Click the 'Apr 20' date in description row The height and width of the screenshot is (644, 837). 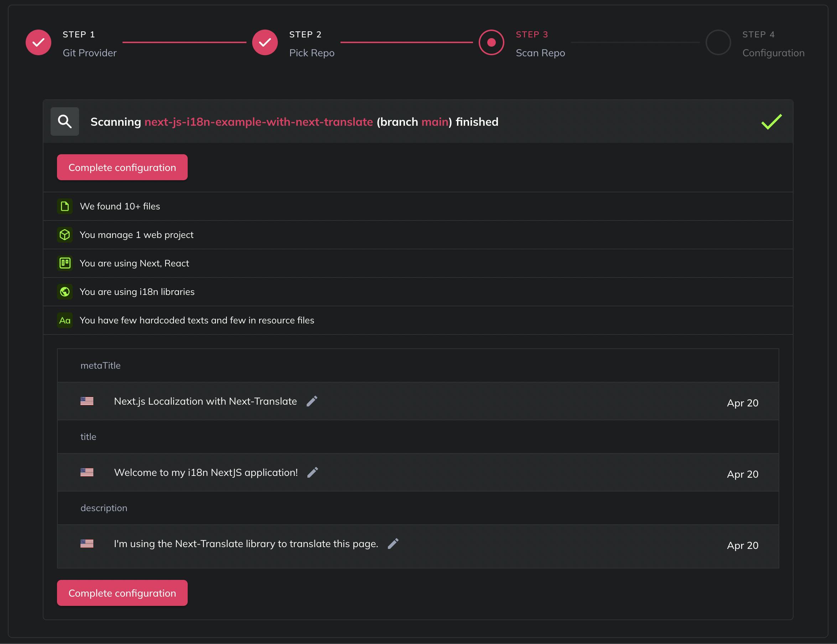tap(743, 545)
